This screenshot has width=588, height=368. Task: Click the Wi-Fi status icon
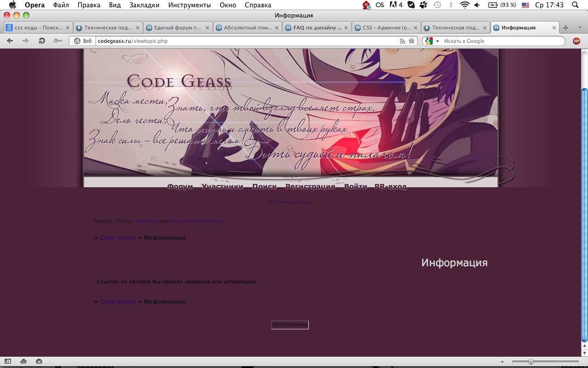[x=464, y=5]
